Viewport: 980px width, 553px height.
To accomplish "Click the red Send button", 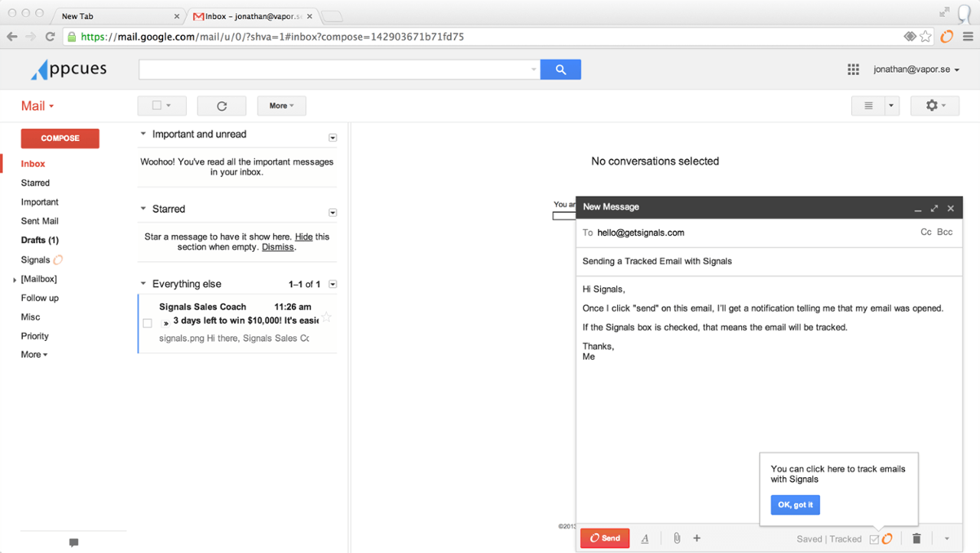I will [605, 538].
